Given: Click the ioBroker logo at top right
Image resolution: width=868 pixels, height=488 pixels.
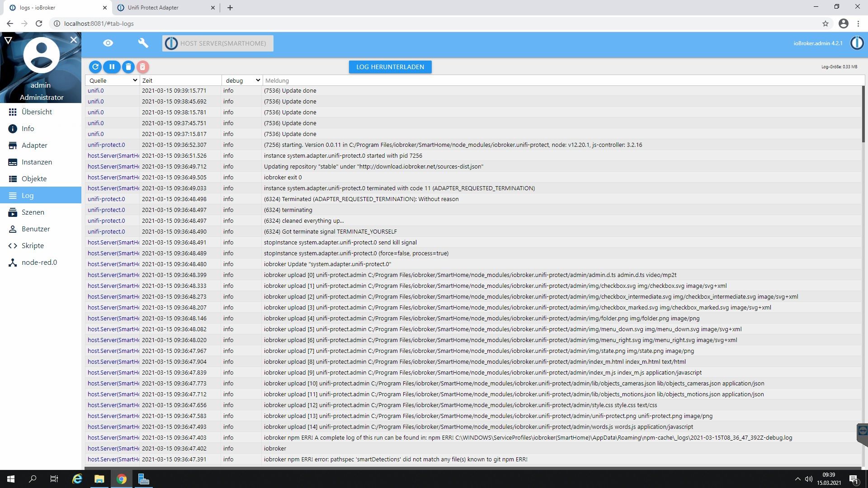Looking at the screenshot, I should [857, 43].
